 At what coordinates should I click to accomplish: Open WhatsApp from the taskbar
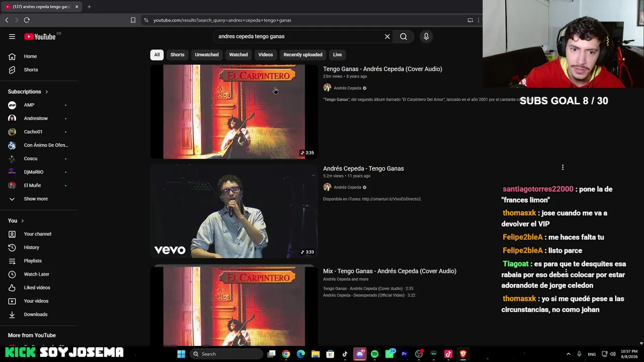pos(389,354)
